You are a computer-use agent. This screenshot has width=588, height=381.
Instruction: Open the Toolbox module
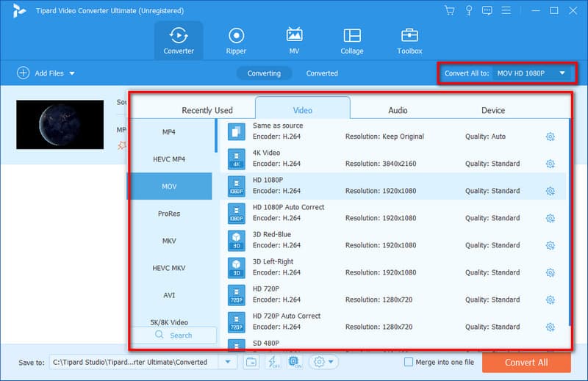pos(409,41)
